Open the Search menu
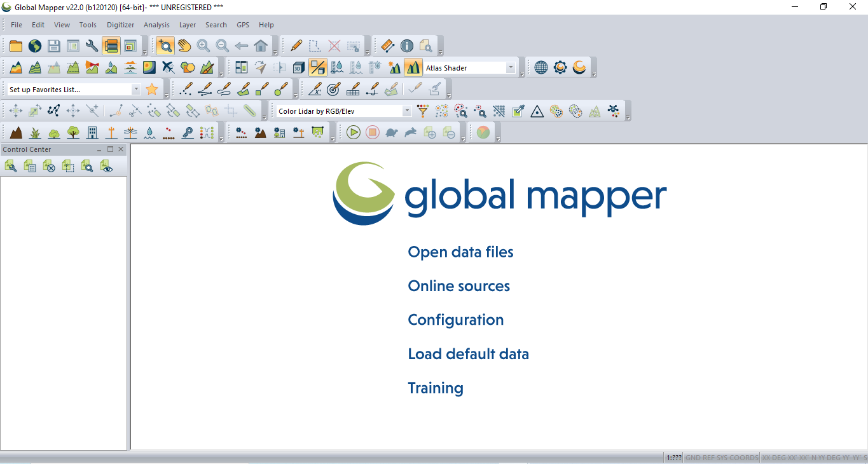This screenshot has height=464, width=868. [x=216, y=25]
